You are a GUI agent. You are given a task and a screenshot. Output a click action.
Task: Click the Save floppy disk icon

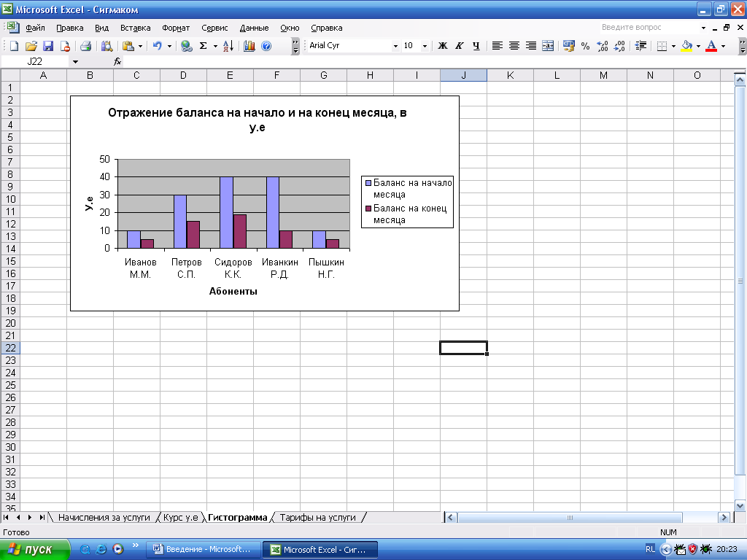pos(48,46)
